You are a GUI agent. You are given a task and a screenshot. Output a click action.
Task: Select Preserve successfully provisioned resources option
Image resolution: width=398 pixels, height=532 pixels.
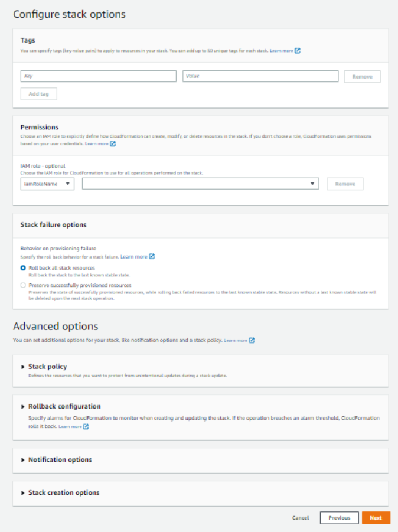(x=23, y=285)
